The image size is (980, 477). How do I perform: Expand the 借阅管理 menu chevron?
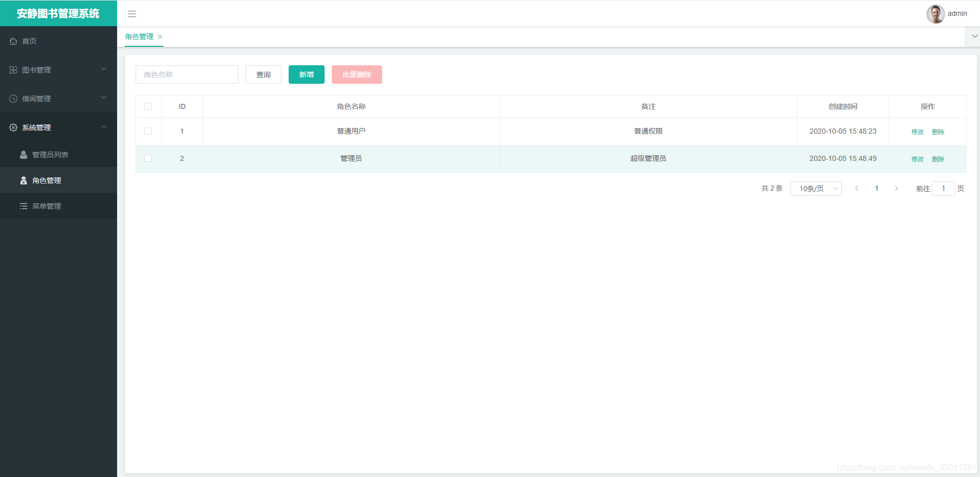tap(104, 98)
